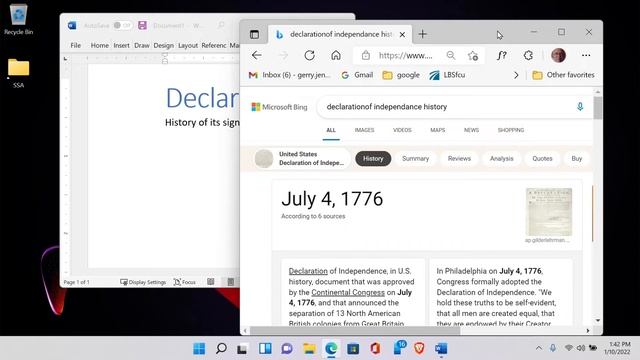This screenshot has height=360, width=640.
Task: Open Edge tab actions menu icon
Action: (x=254, y=35)
